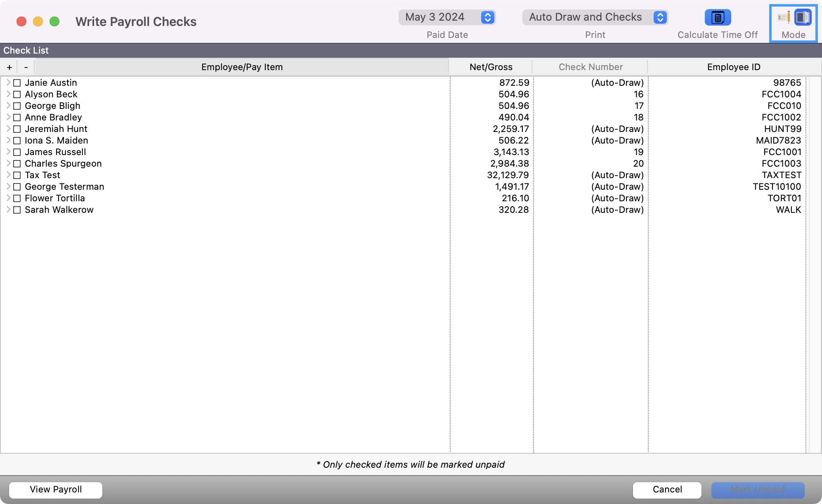822x504 pixels.
Task: Expand Alyson Beck's pay items
Action: point(8,94)
